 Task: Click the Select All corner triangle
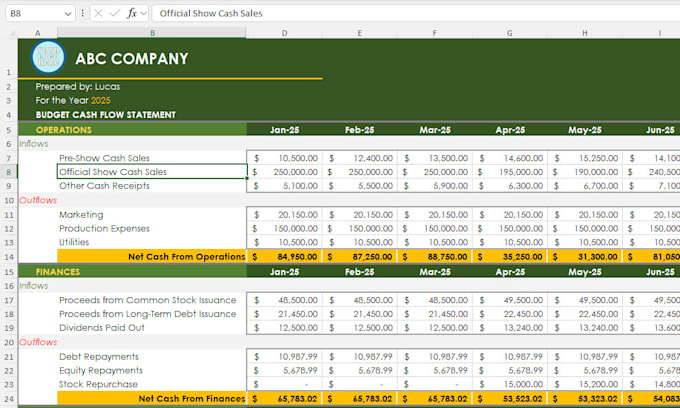pyautogui.click(x=11, y=33)
